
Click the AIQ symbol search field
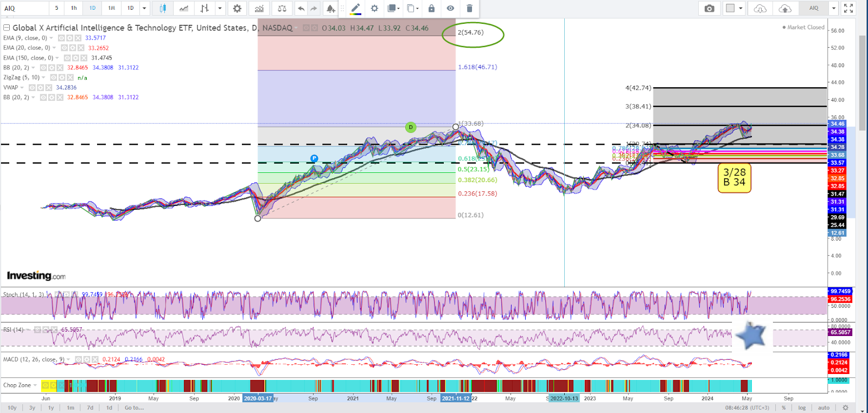(x=24, y=8)
